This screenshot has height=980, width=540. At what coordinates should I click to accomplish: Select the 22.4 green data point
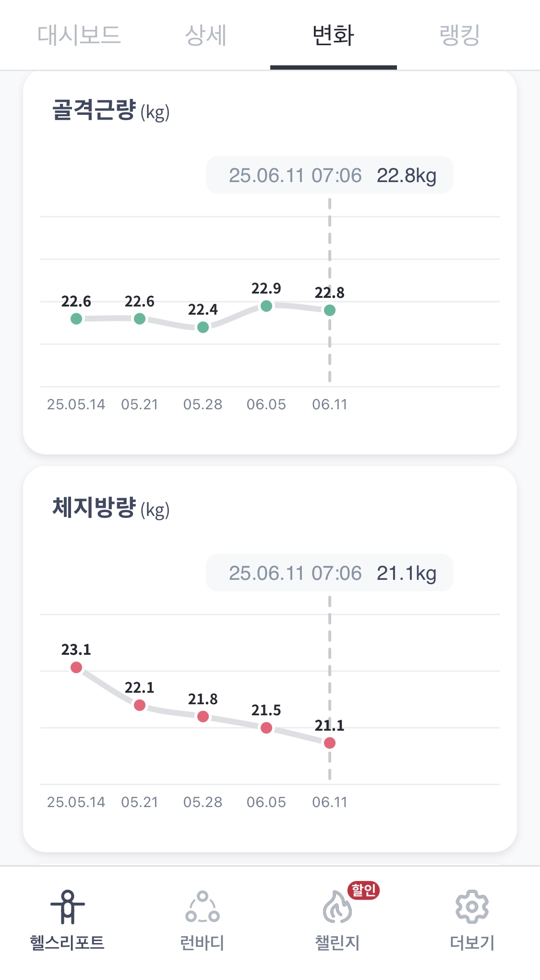[x=203, y=327]
